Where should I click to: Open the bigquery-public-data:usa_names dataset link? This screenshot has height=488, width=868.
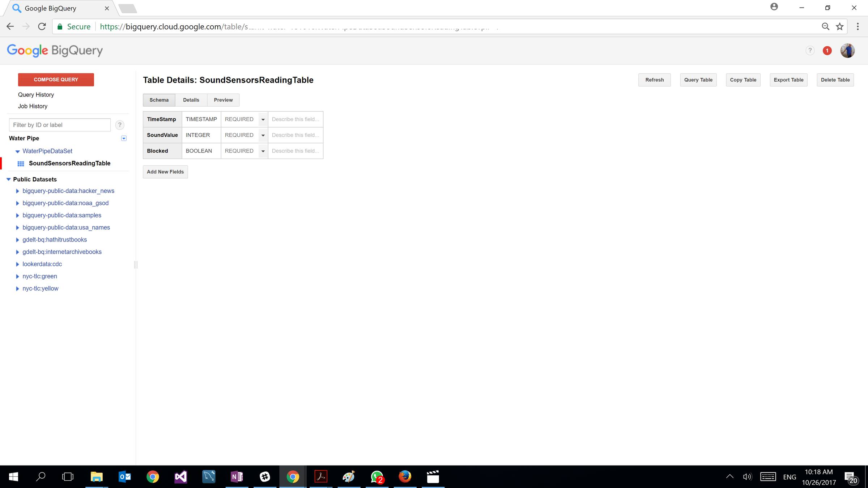pos(66,228)
